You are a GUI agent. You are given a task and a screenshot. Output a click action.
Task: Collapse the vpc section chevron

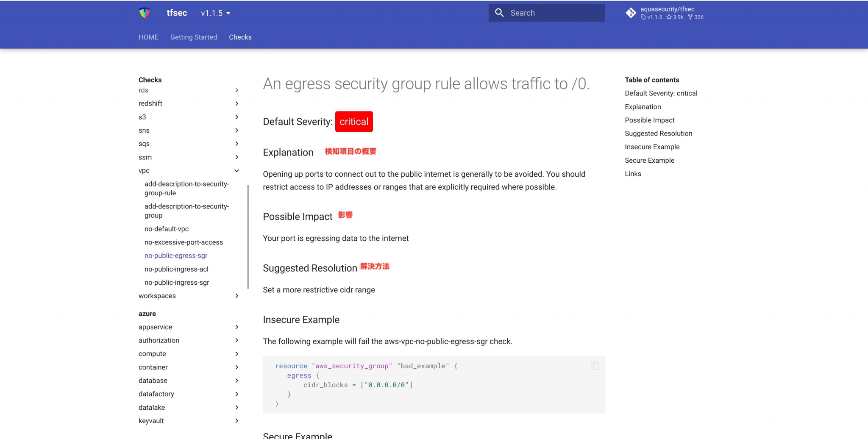[x=236, y=171]
